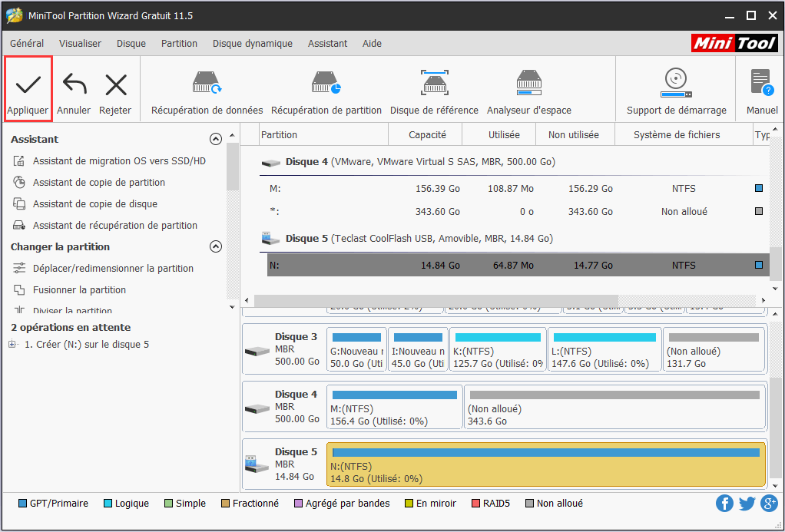Collapse the Changer la partition section

click(215, 246)
